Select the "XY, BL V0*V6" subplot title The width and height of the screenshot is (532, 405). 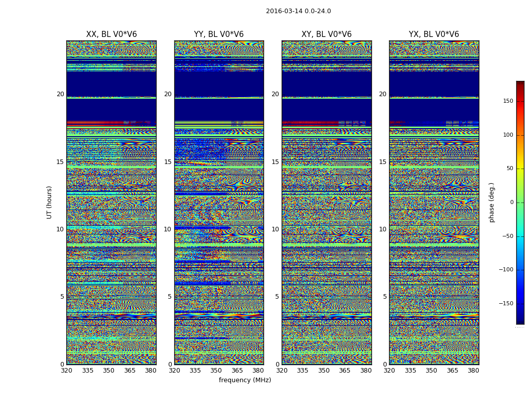(x=326, y=34)
